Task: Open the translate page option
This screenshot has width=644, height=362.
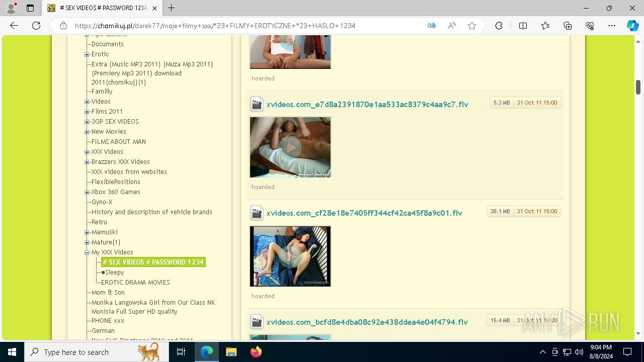Action: (432, 26)
